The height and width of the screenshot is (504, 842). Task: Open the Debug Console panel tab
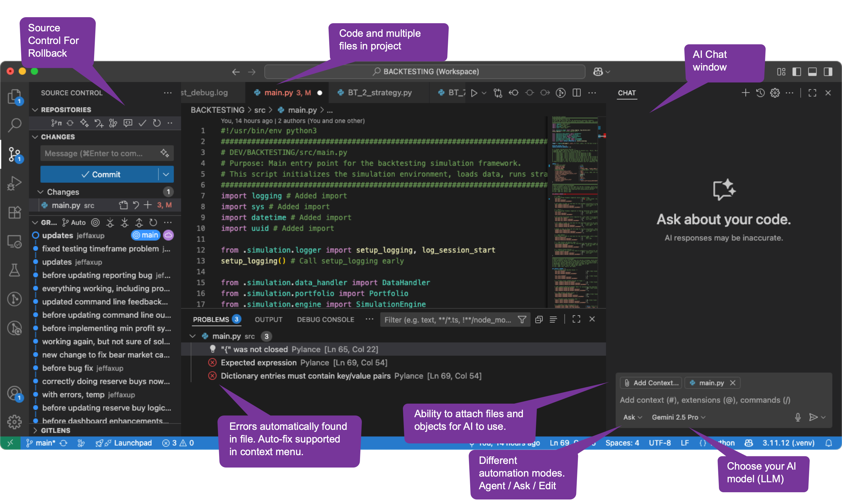point(325,320)
